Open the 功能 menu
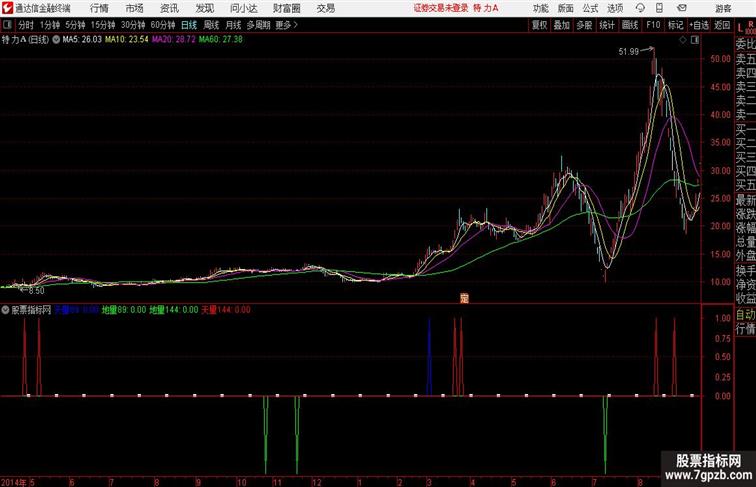Screen dimensions: 756x487 (x=541, y=8)
